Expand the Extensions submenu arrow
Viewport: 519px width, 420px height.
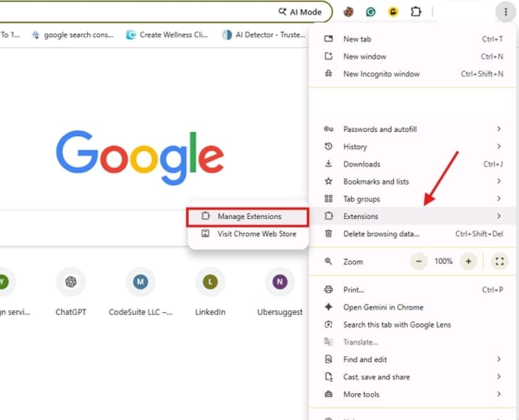[x=498, y=215]
